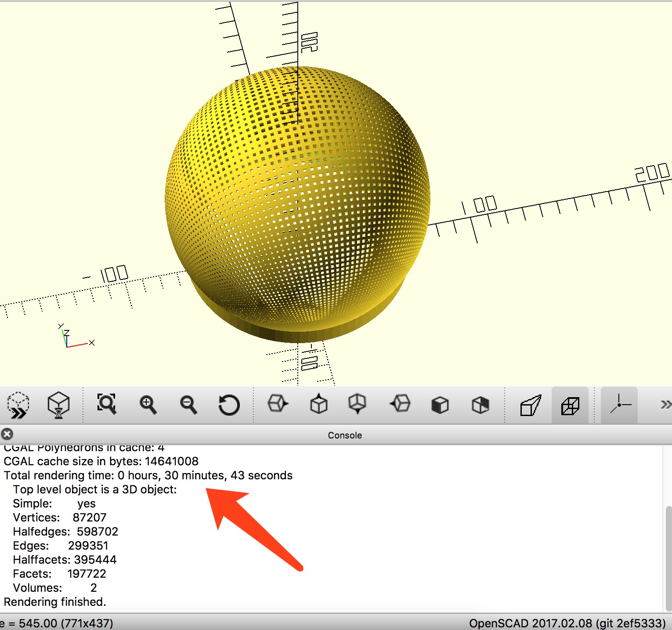Switch to the Top view cube icon

point(318,404)
